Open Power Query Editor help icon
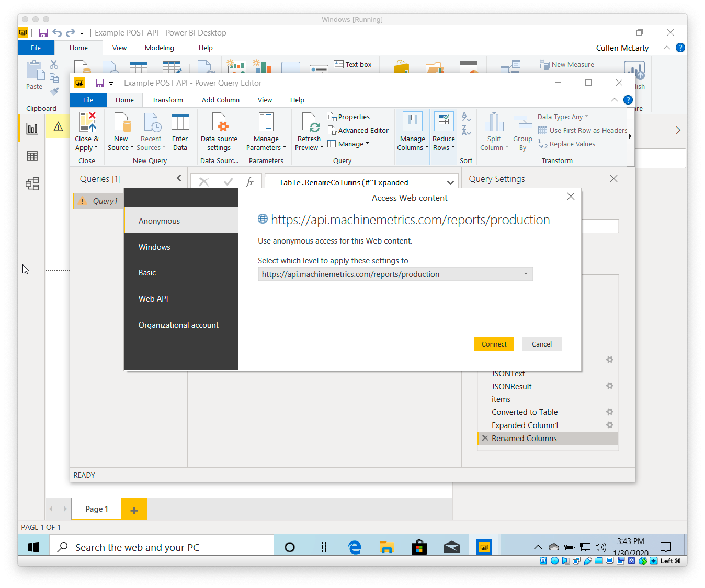Viewport: 705px width, 588px height. click(x=628, y=100)
